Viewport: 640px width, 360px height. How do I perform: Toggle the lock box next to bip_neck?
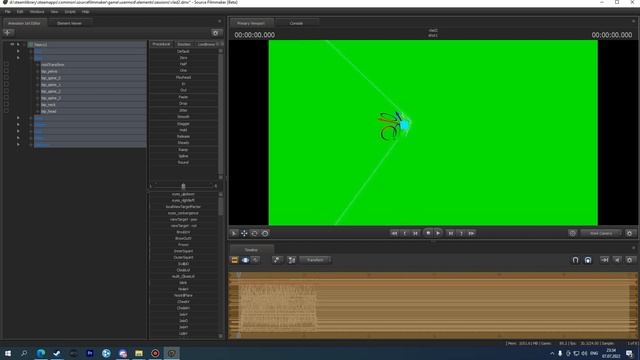coord(6,104)
